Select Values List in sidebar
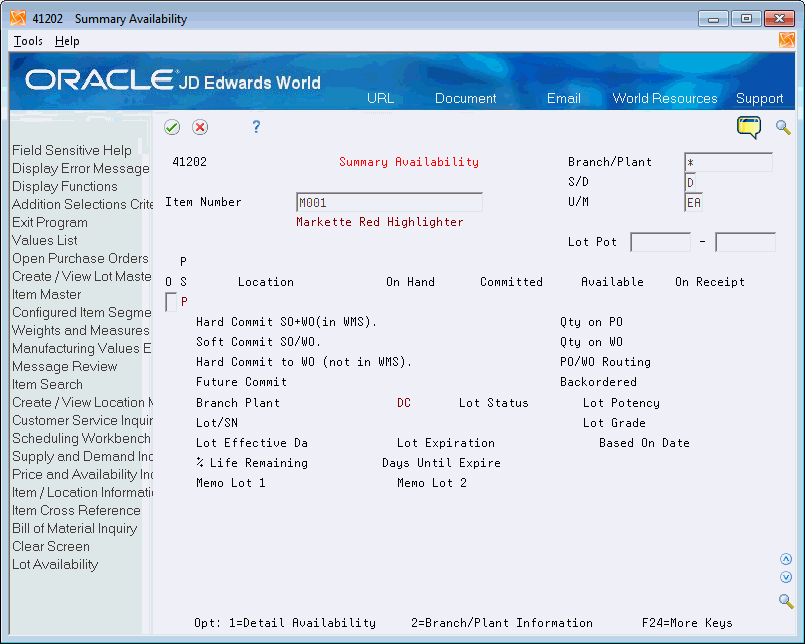This screenshot has width=805, height=644. pyautogui.click(x=45, y=240)
